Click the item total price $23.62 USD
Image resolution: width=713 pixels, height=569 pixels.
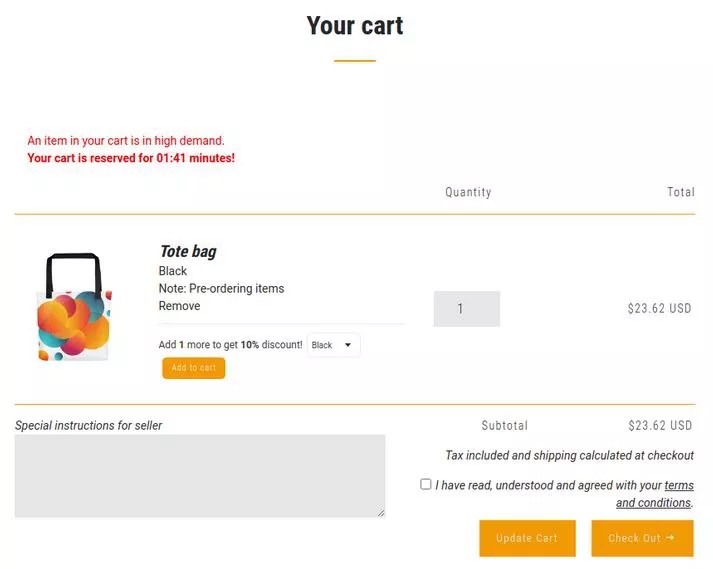[659, 309]
